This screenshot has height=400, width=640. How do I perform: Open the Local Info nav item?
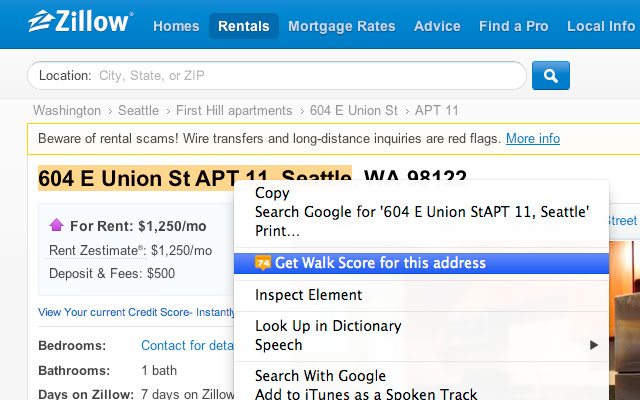pyautogui.click(x=601, y=26)
